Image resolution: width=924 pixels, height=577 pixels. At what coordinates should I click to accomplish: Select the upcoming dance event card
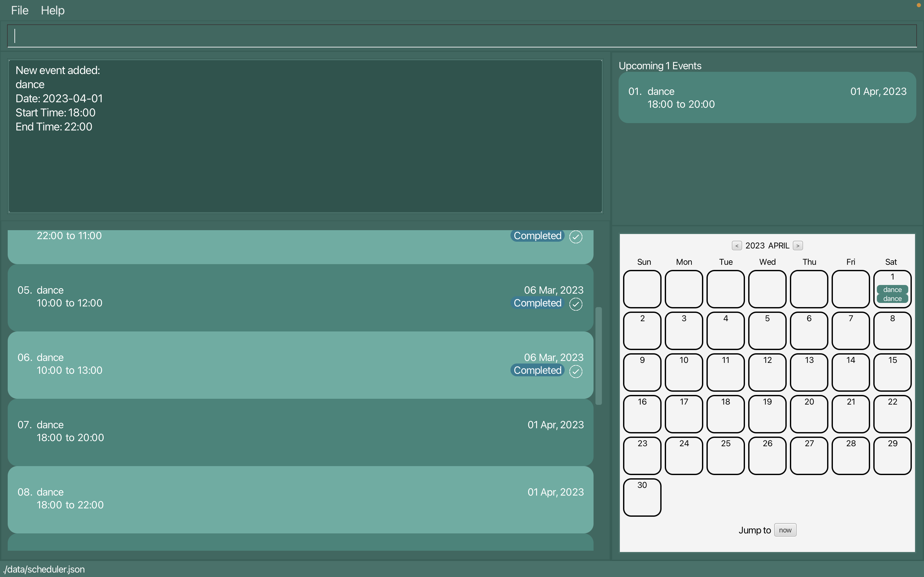767,98
